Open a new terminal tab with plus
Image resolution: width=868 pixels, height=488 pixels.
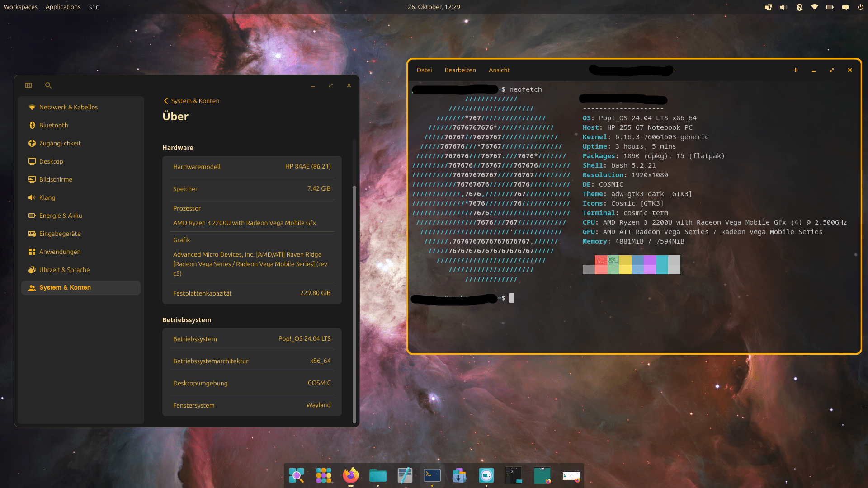coord(795,70)
